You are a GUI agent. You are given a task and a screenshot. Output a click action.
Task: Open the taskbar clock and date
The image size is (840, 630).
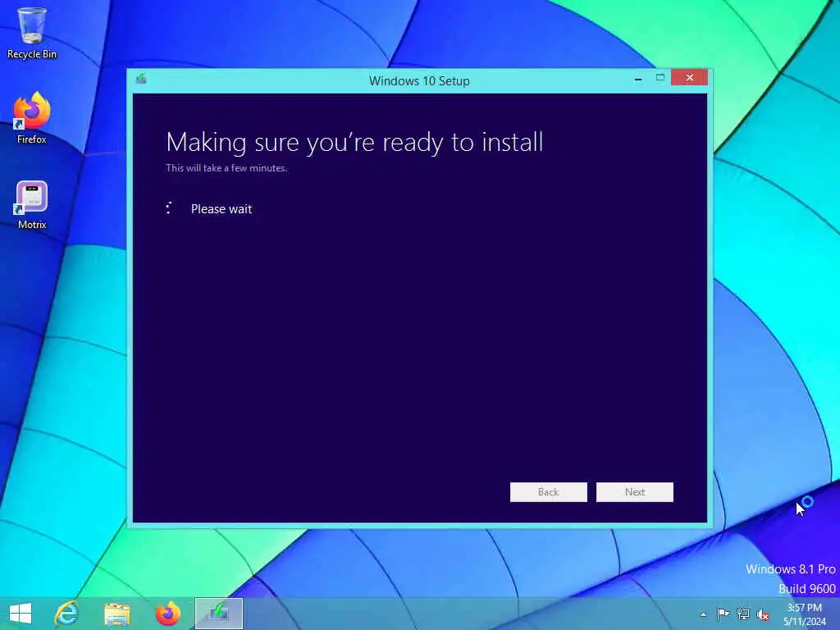click(805, 614)
